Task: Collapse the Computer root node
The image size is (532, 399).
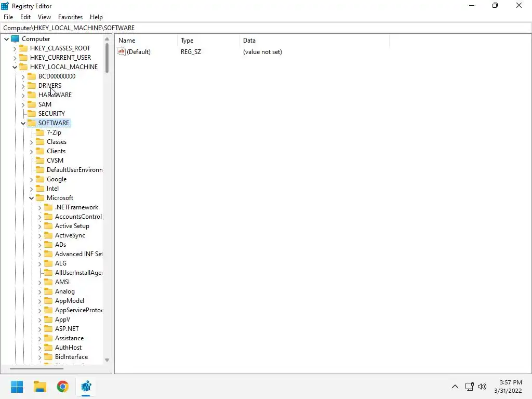Action: (6, 39)
